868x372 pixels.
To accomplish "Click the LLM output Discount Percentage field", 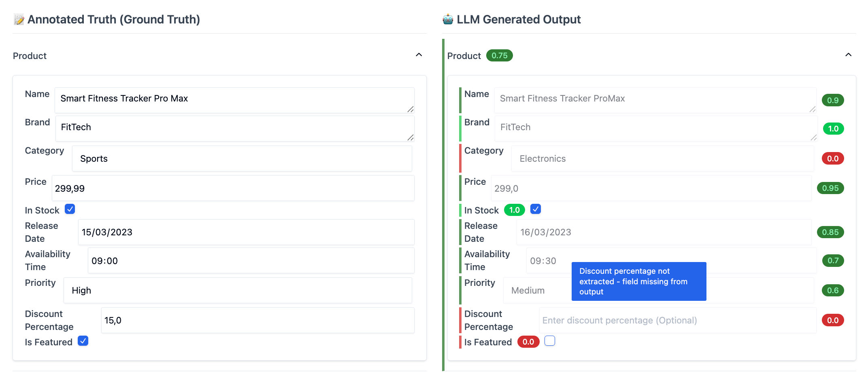I will 677,320.
